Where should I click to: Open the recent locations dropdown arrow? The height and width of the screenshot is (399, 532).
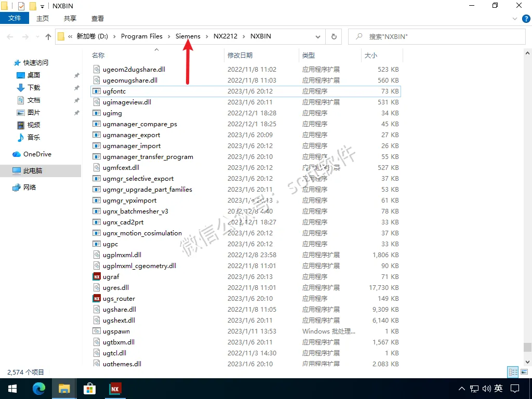(37, 37)
